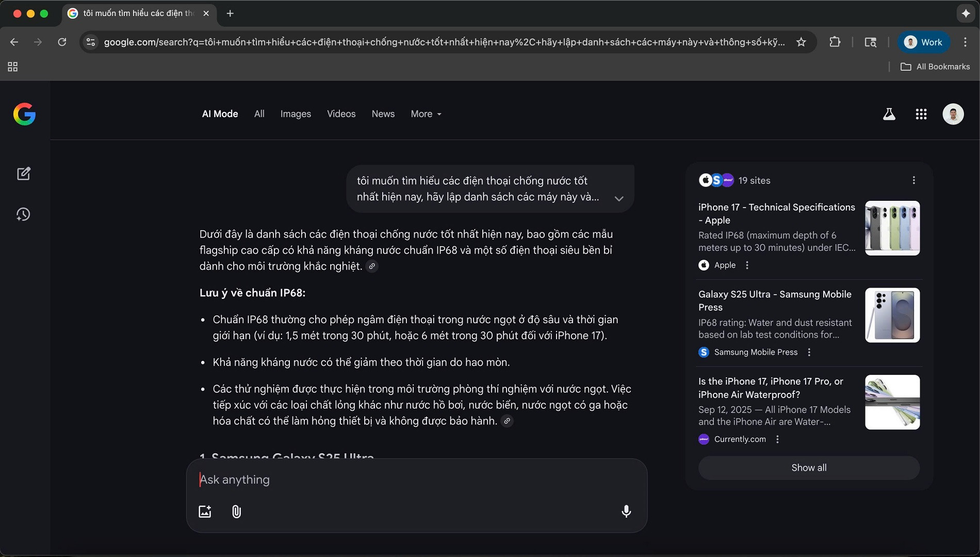Viewport: 980px width, 557px height.
Task: Focus the Ask anything input field
Action: (x=413, y=480)
